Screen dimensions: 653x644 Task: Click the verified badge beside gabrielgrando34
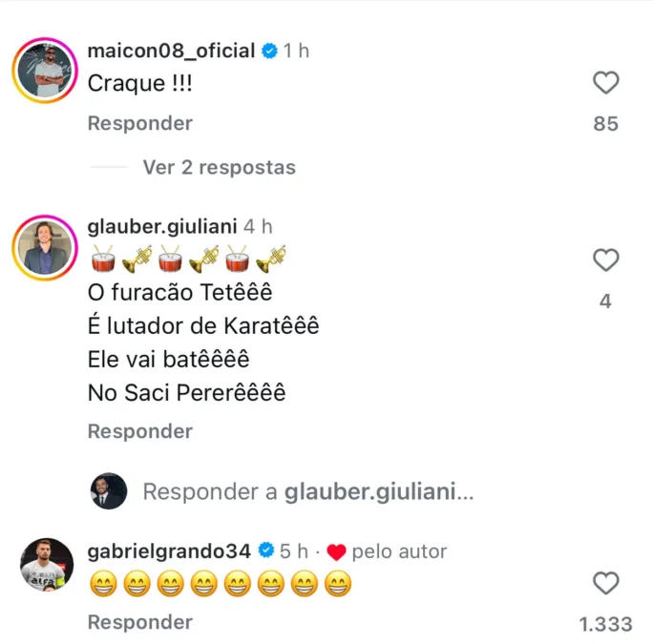[x=266, y=551]
